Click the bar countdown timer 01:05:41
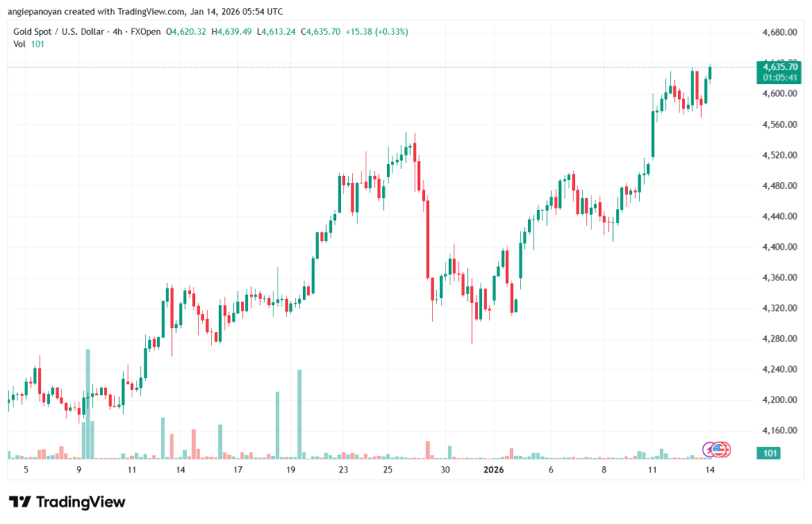Image resolution: width=812 pixels, height=524 pixels. [780, 78]
